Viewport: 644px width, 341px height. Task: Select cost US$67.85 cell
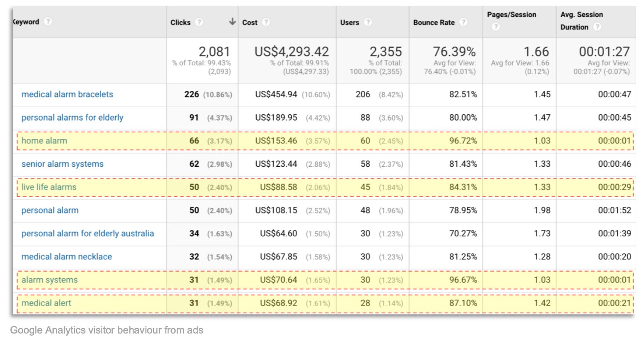(x=279, y=257)
